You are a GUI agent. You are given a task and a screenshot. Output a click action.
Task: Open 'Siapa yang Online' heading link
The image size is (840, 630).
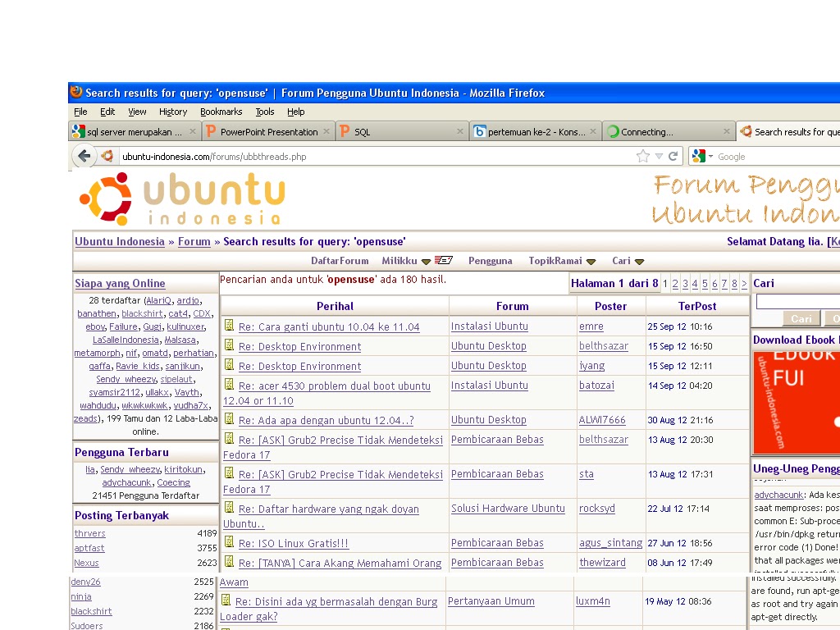[x=120, y=283]
